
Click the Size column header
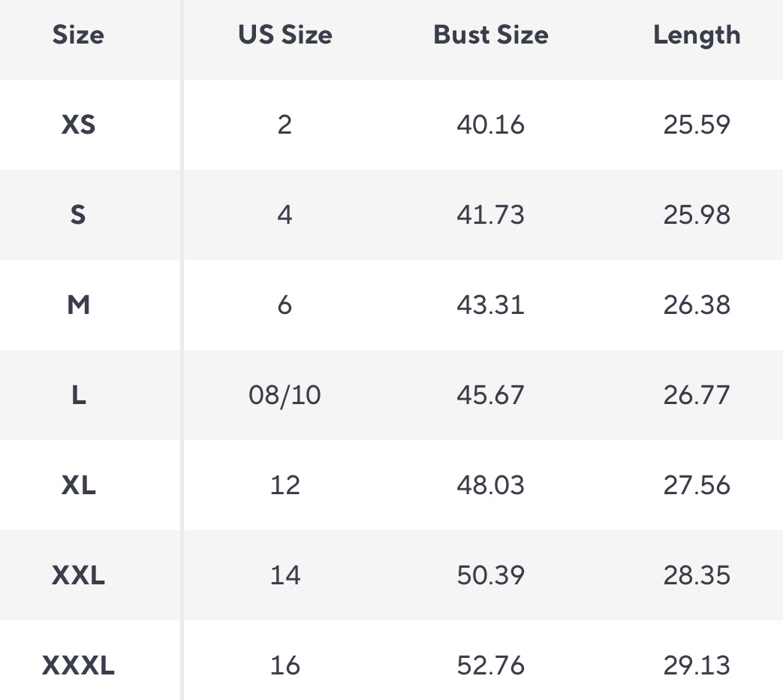78,35
